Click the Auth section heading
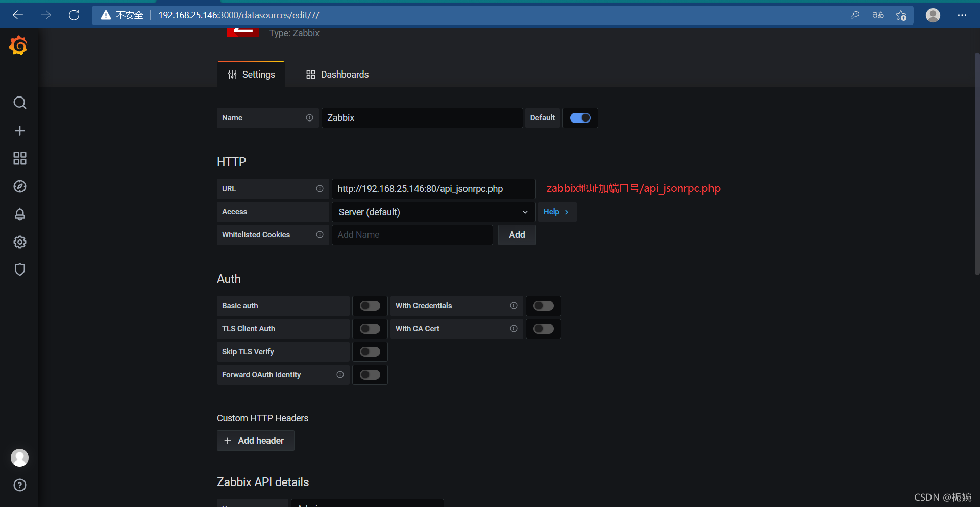The image size is (980, 507). pyautogui.click(x=229, y=279)
